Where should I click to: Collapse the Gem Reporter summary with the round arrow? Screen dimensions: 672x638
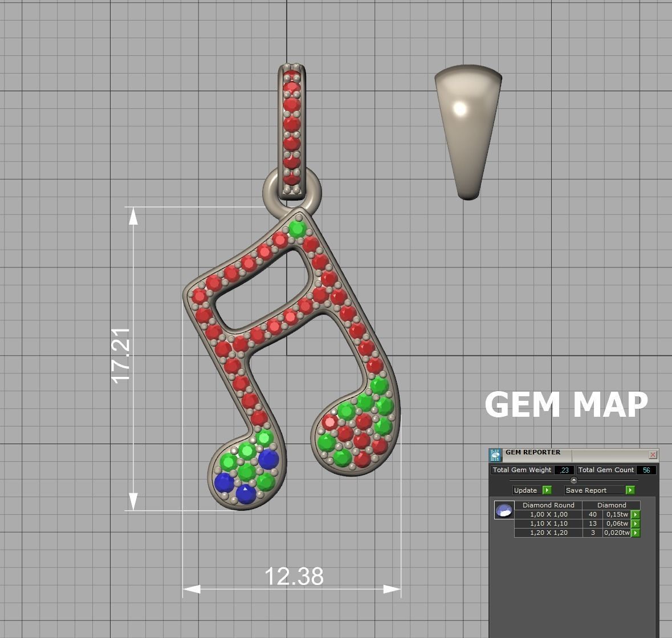(574, 480)
